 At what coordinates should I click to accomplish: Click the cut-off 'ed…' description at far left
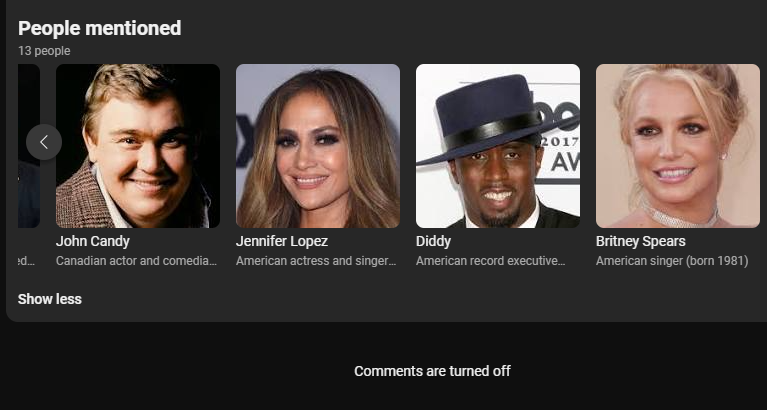coord(26,261)
